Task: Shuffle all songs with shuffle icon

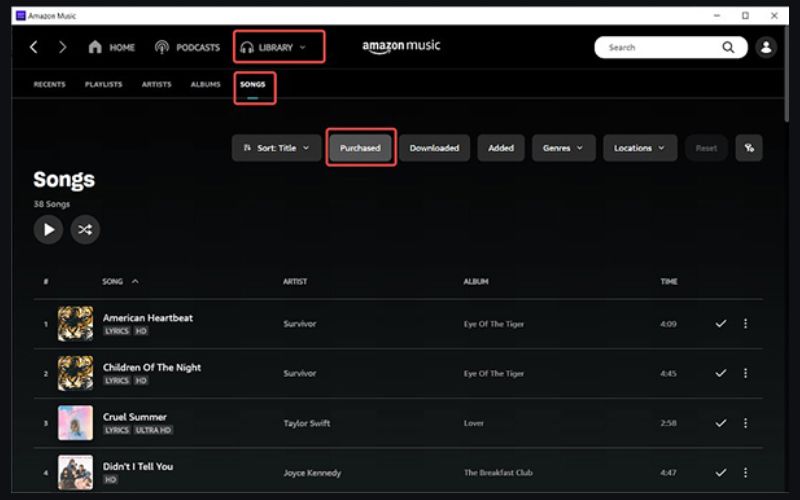Action: [x=85, y=230]
